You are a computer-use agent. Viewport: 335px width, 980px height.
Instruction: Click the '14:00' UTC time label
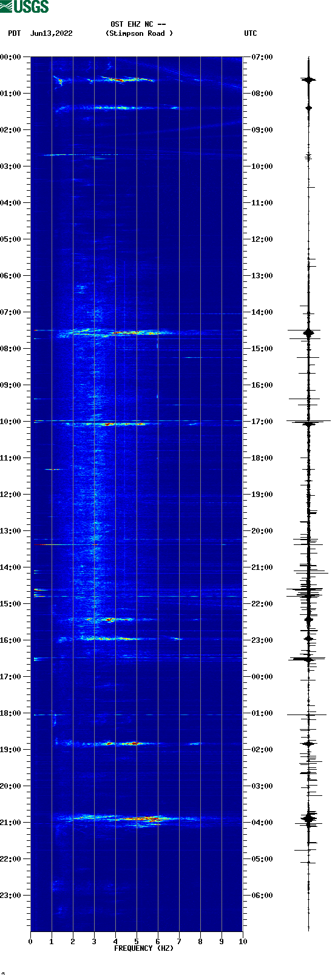(262, 312)
